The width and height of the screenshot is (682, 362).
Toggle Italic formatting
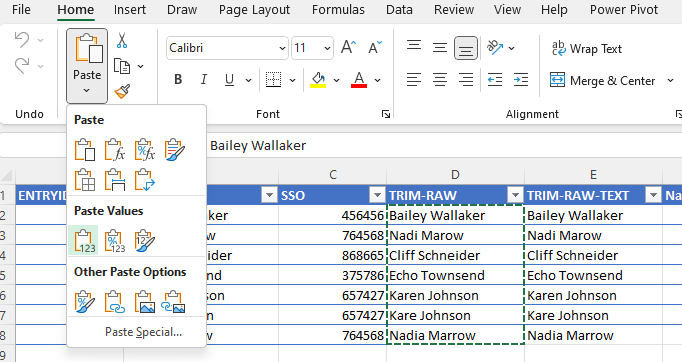pyautogui.click(x=204, y=80)
